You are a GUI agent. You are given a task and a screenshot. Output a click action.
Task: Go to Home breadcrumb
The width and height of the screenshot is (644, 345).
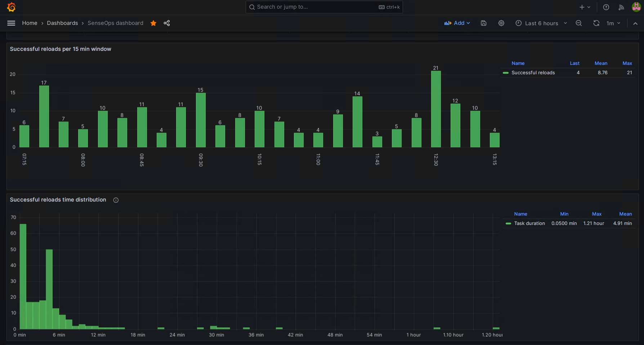30,23
